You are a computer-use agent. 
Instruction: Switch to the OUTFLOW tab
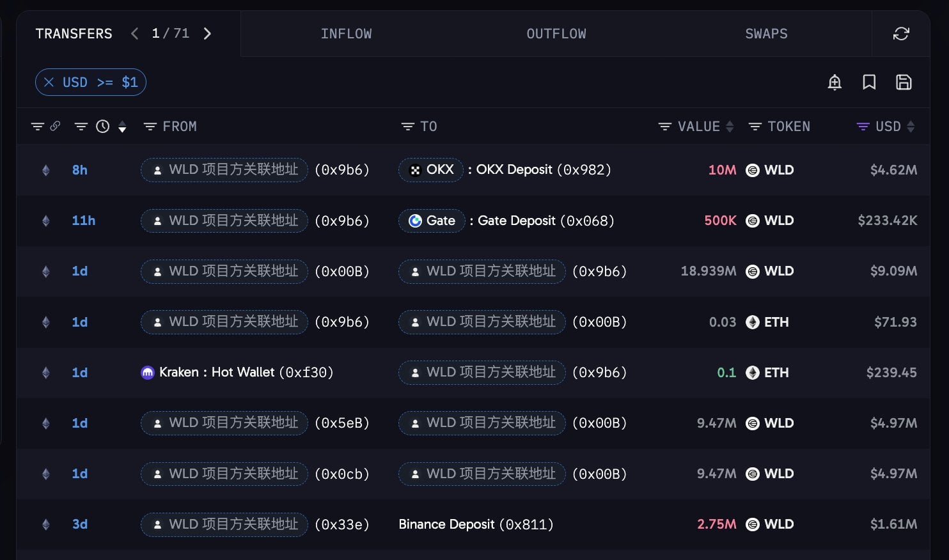tap(556, 34)
